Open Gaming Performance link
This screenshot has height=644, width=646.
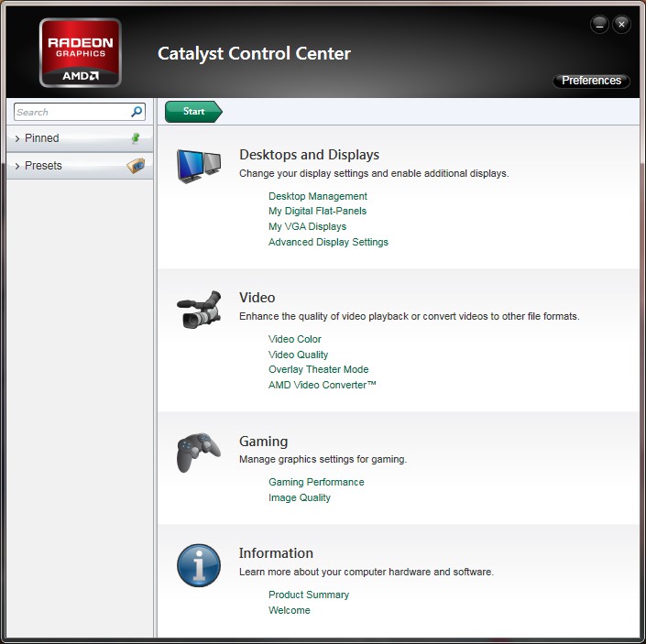coord(316,482)
